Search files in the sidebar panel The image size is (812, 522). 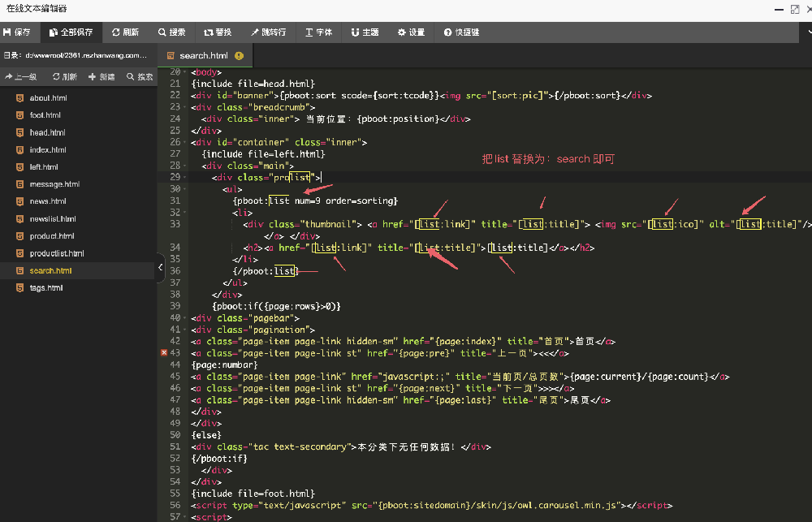[x=140, y=76]
